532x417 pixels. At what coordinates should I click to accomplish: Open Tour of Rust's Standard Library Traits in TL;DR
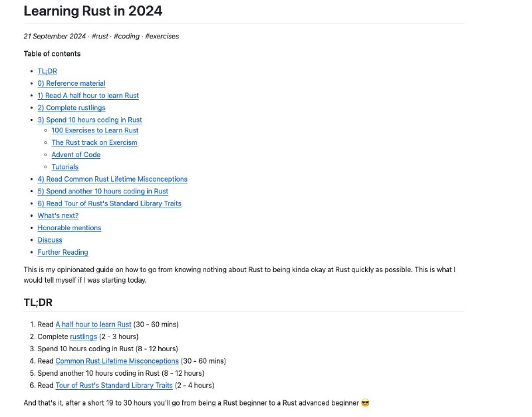[114, 386]
